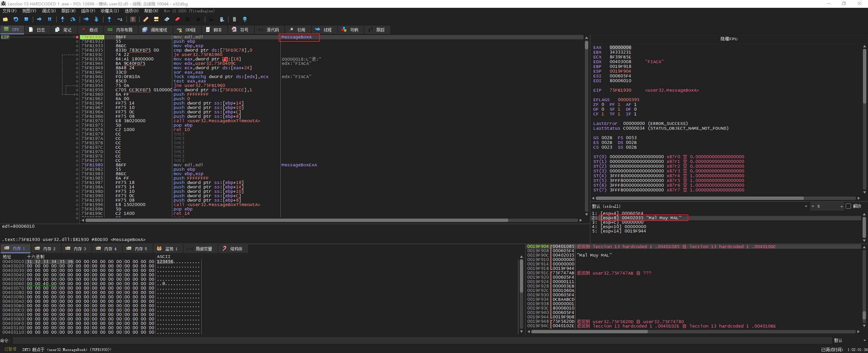This screenshot has width=868, height=353.
Task: Toggle breakpoint bullet at address 75FB1980
Action: click(x=77, y=165)
